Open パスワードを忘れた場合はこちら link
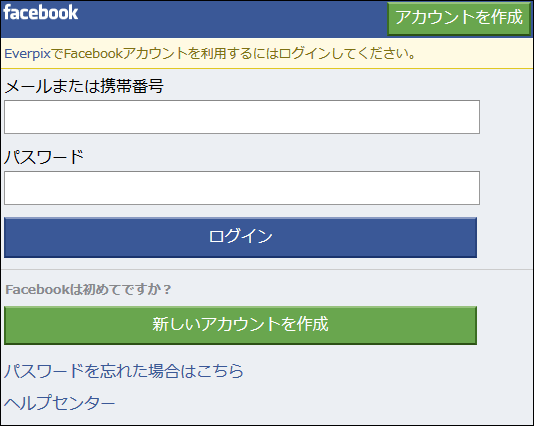 124,370
